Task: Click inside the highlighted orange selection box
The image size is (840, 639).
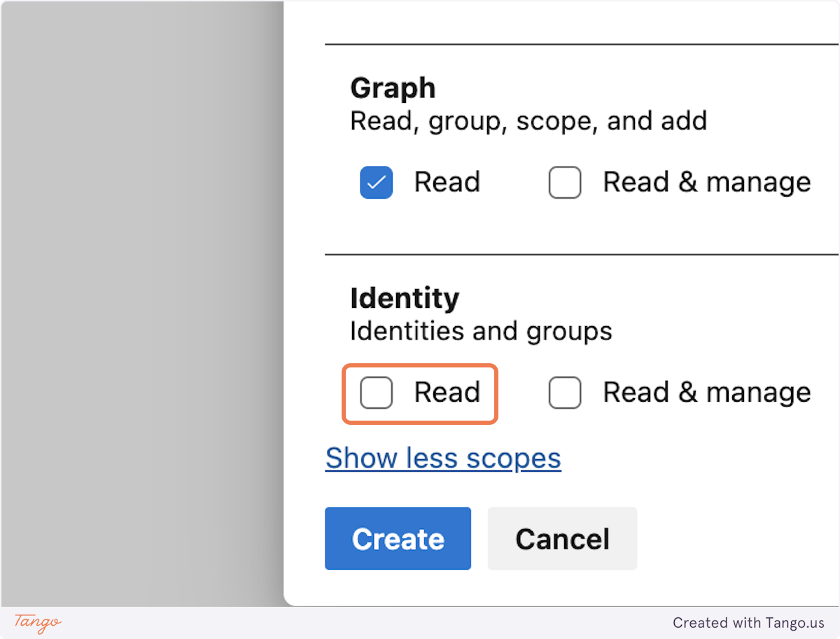Action: (x=419, y=393)
